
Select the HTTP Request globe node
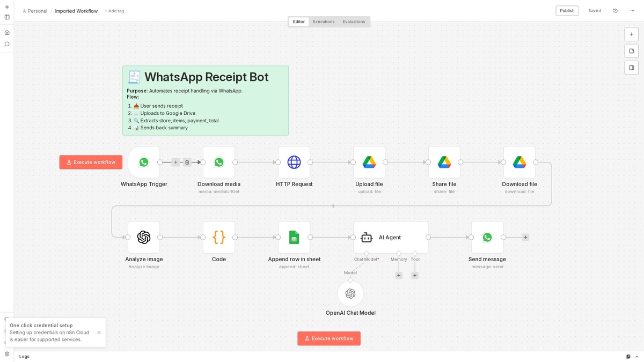pos(294,162)
